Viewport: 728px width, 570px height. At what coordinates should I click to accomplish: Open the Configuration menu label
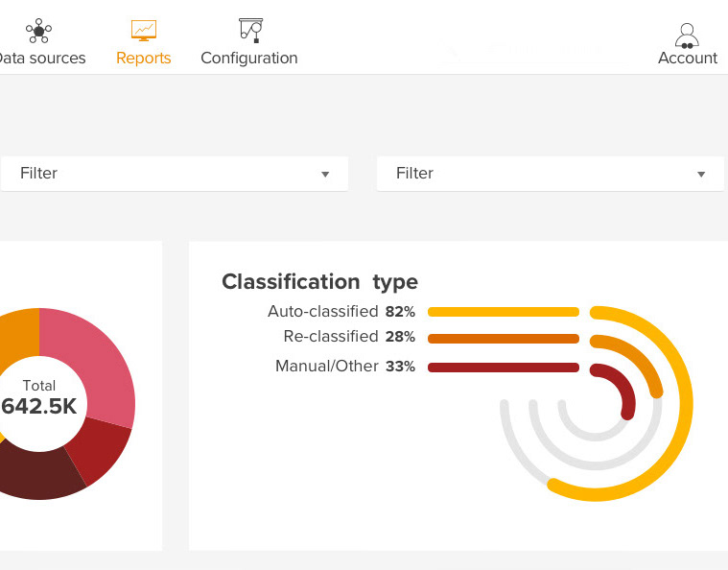(x=249, y=59)
